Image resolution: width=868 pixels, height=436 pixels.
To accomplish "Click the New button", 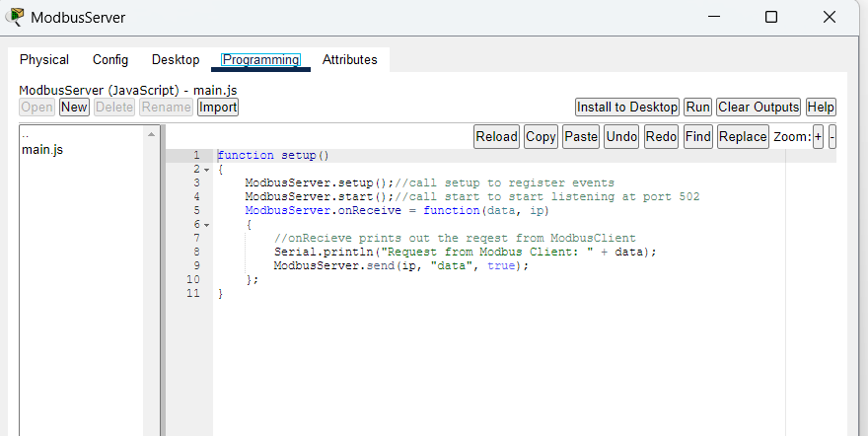I will point(74,107).
